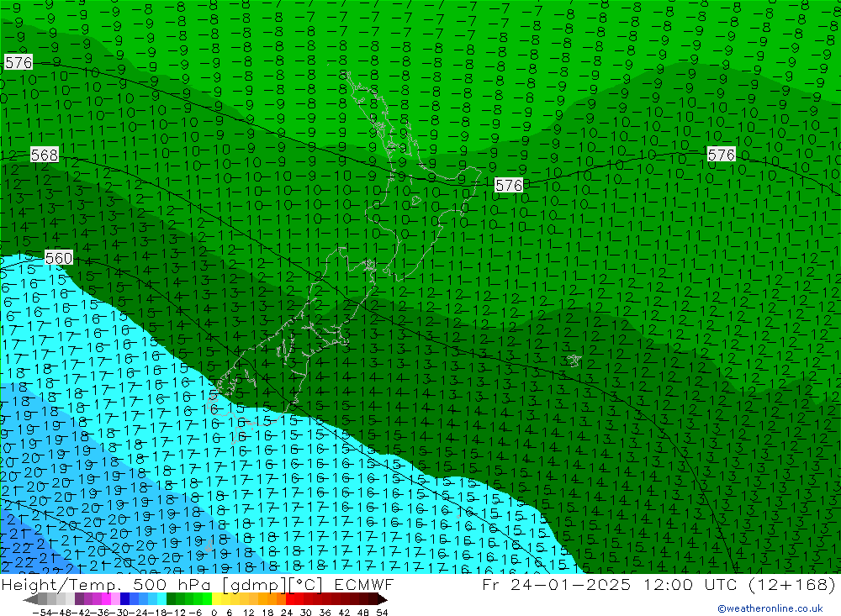Click the '-54' legend tick label
The image size is (841, 616).
click(x=42, y=613)
